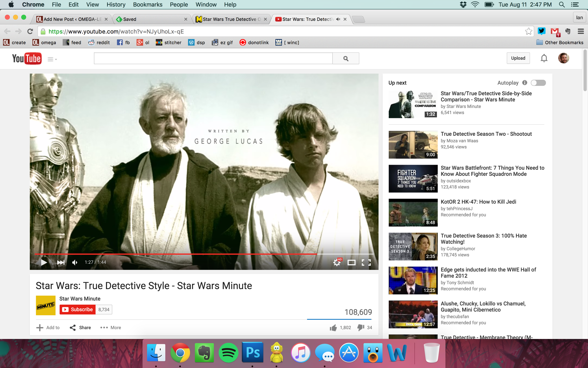Open the Ian profile button in Chrome
The image size is (588, 368).
coord(579,18)
